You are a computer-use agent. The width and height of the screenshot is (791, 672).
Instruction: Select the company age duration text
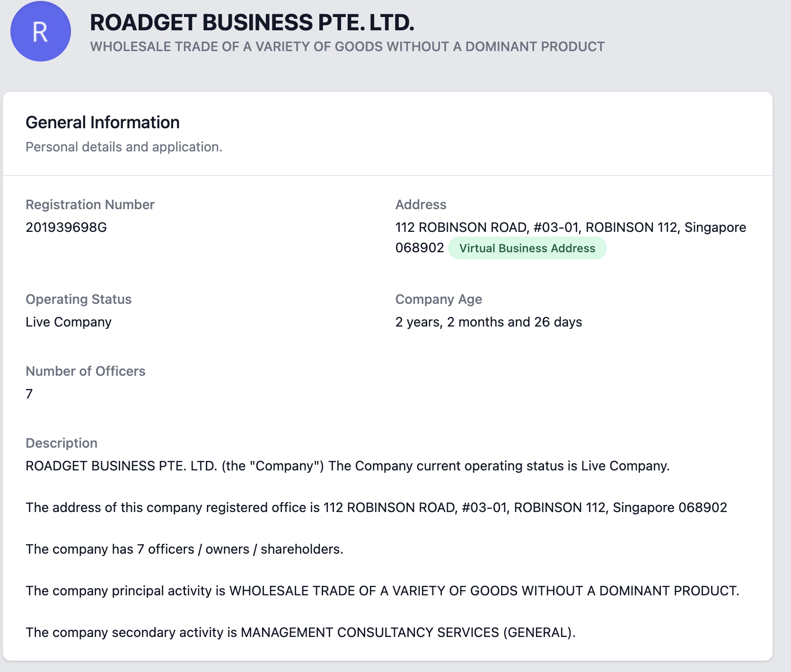click(x=489, y=322)
